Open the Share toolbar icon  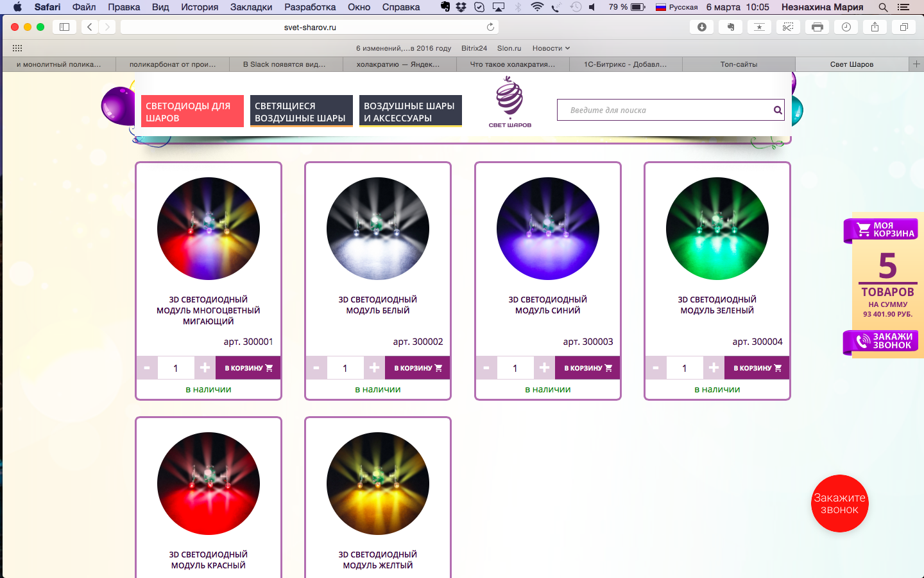[x=875, y=27]
